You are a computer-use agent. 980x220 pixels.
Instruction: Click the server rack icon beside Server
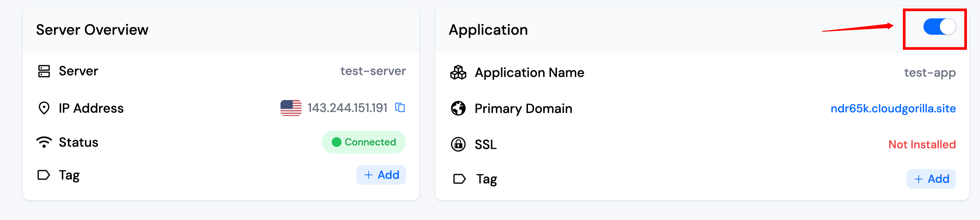click(44, 71)
